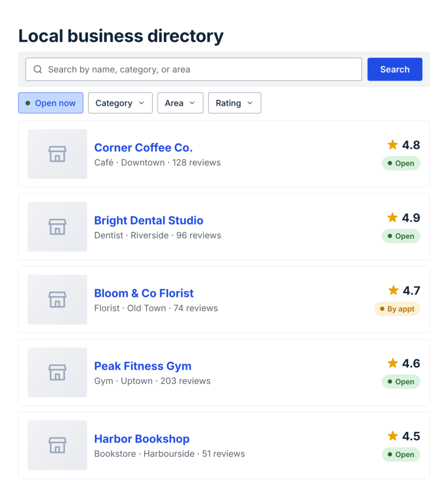
Task: Click the Open badge for Bright Dental Studio
Action: 401,236
